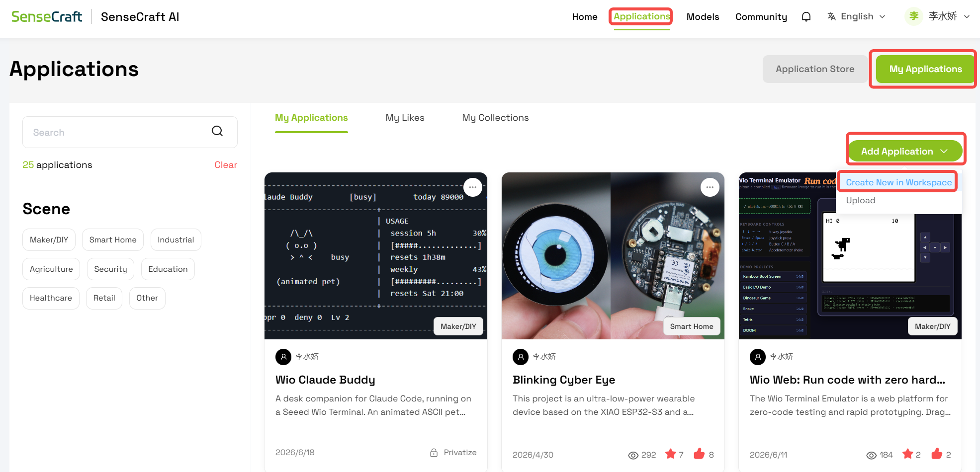
Task: Filter by Agriculture scene
Action: point(51,269)
